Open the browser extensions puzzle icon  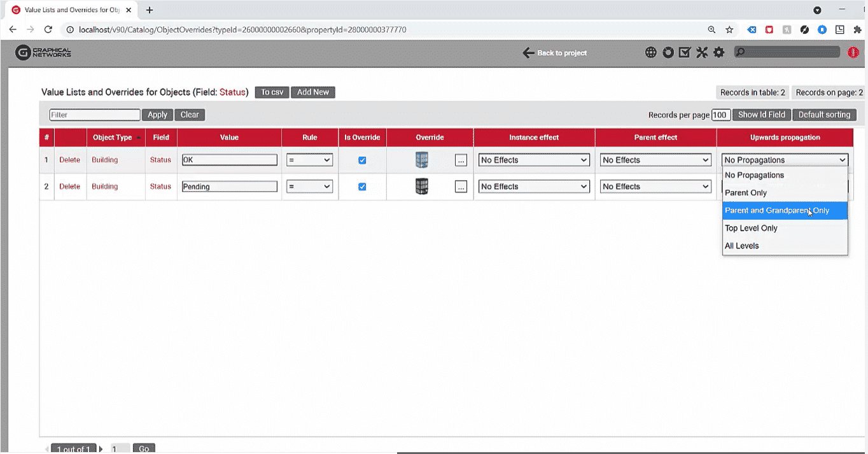click(x=857, y=29)
